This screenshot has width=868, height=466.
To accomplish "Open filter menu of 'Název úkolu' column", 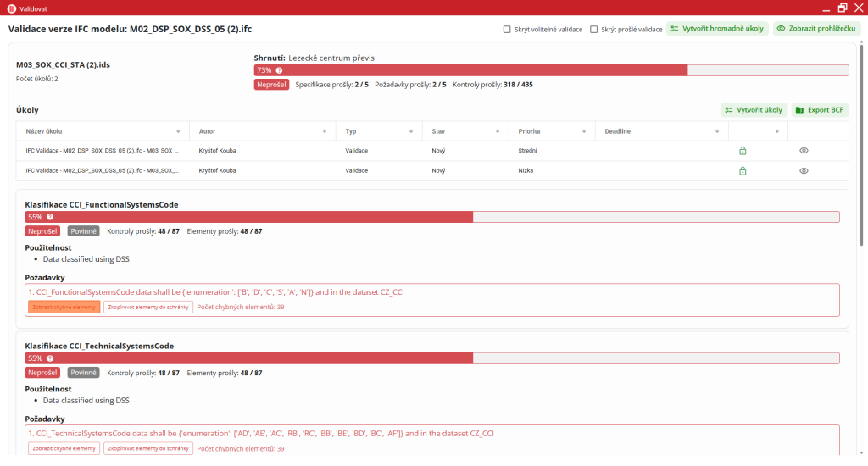I will tap(178, 131).
